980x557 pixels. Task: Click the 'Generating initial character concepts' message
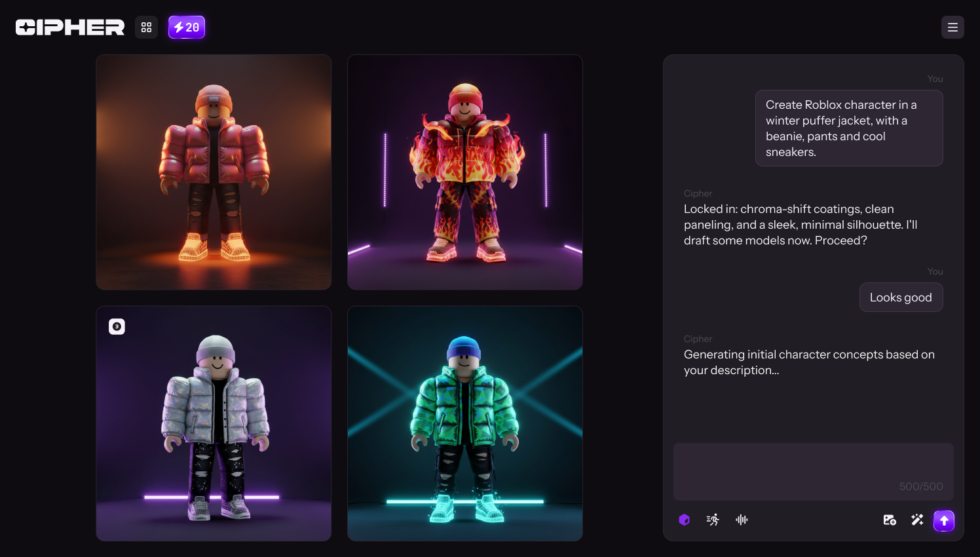(x=809, y=362)
